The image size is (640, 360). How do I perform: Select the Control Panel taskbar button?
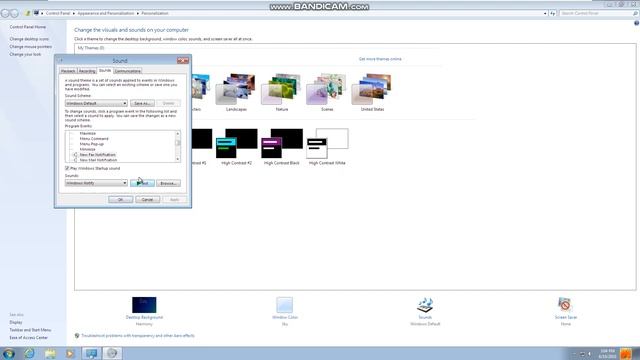[x=91, y=353]
